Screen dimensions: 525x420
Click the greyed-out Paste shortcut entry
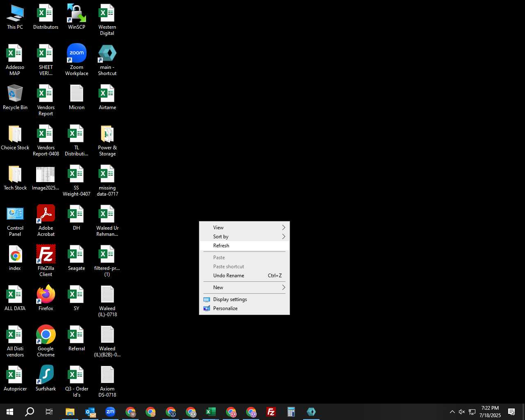tap(244, 266)
